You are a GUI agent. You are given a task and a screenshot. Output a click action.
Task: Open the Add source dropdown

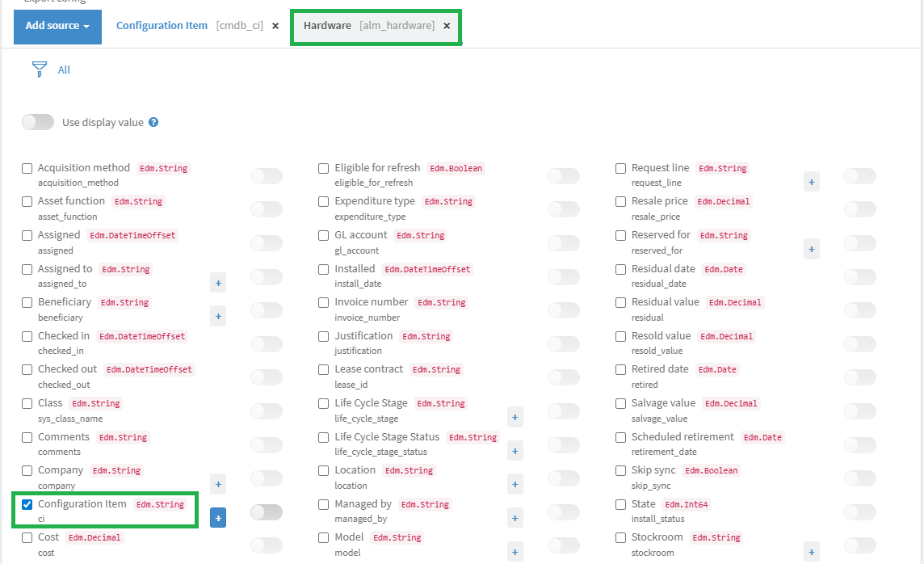pos(57,26)
